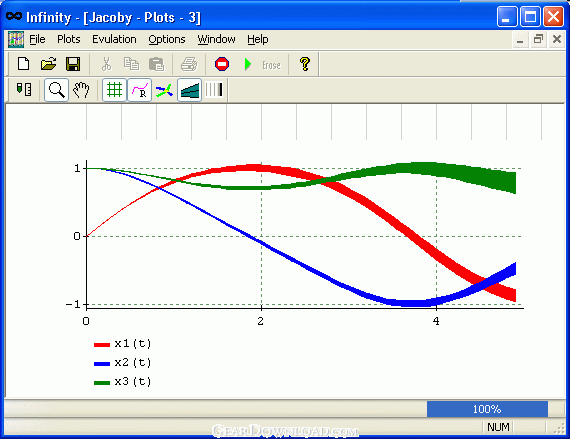This screenshot has height=439, width=570.
Task: Toggle the teal filled area plot button
Action: coord(189,90)
